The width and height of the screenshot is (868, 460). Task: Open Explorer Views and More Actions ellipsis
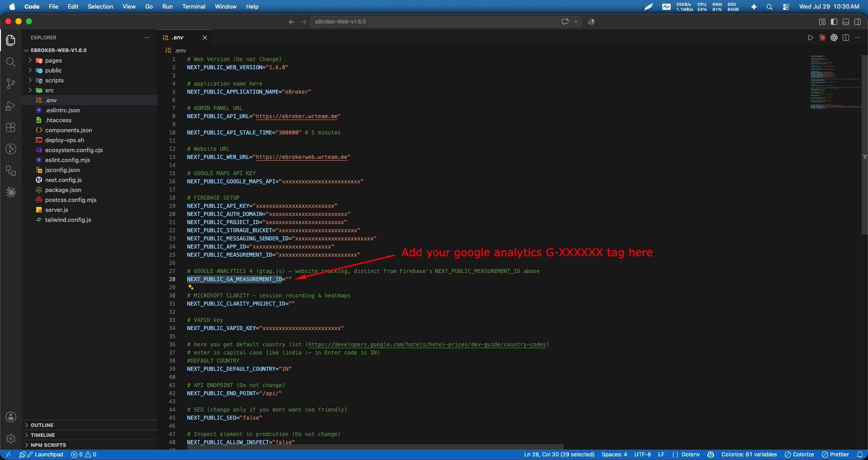point(147,38)
